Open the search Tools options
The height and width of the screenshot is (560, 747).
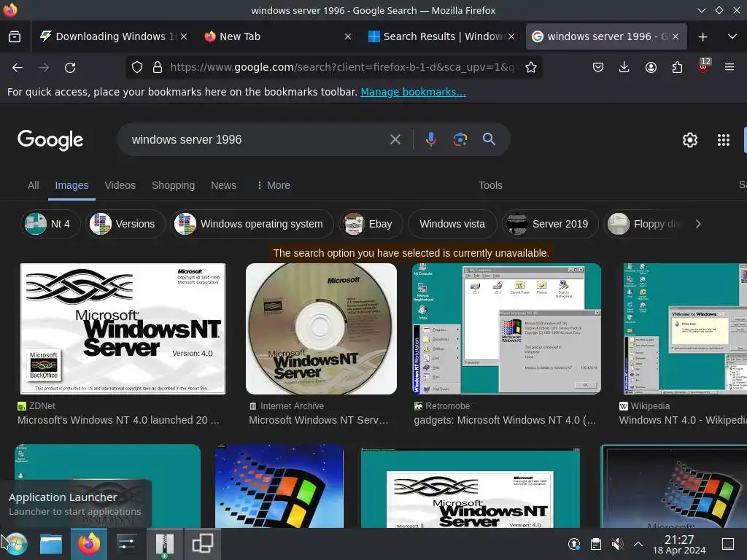(490, 185)
